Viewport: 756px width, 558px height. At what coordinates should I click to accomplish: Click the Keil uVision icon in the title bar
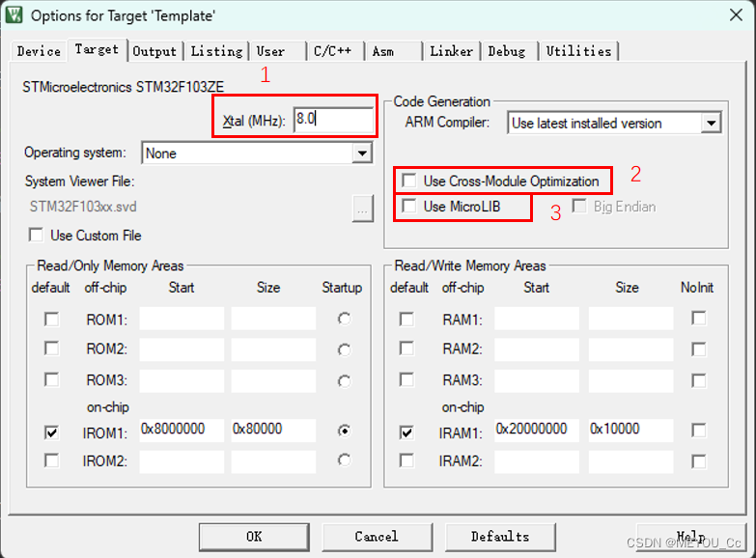point(14,14)
